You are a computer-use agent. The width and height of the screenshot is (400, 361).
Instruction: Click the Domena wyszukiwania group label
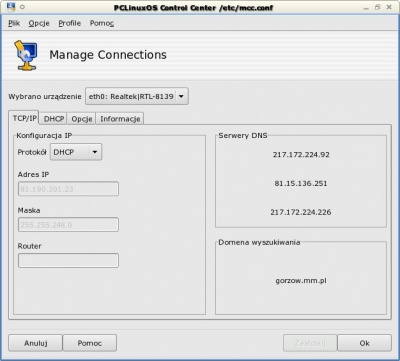click(x=259, y=242)
